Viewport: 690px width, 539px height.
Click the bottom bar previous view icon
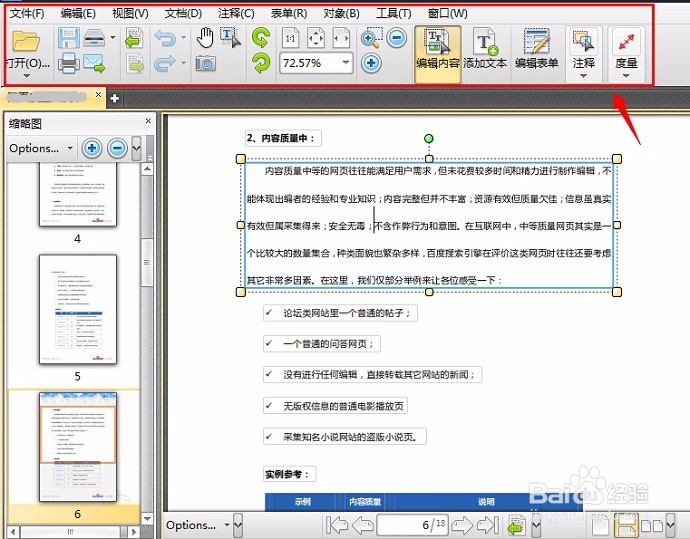coord(517,525)
